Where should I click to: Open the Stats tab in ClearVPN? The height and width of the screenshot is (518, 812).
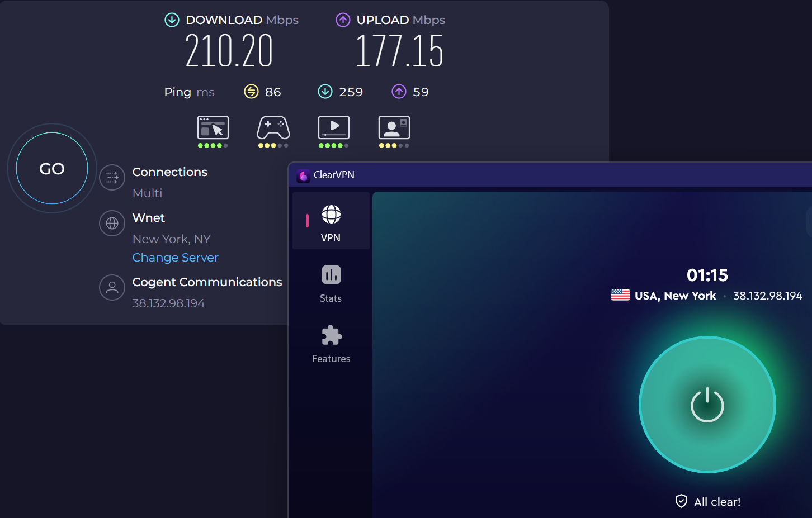331,283
